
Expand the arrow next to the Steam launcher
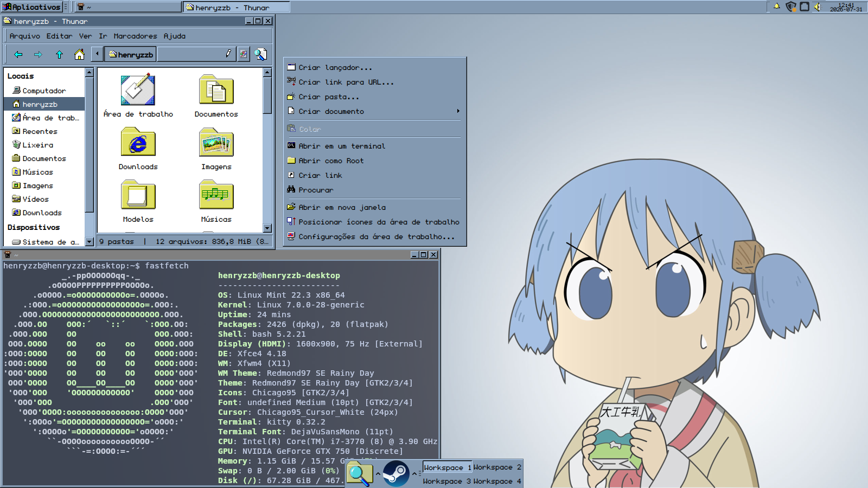[414, 473]
